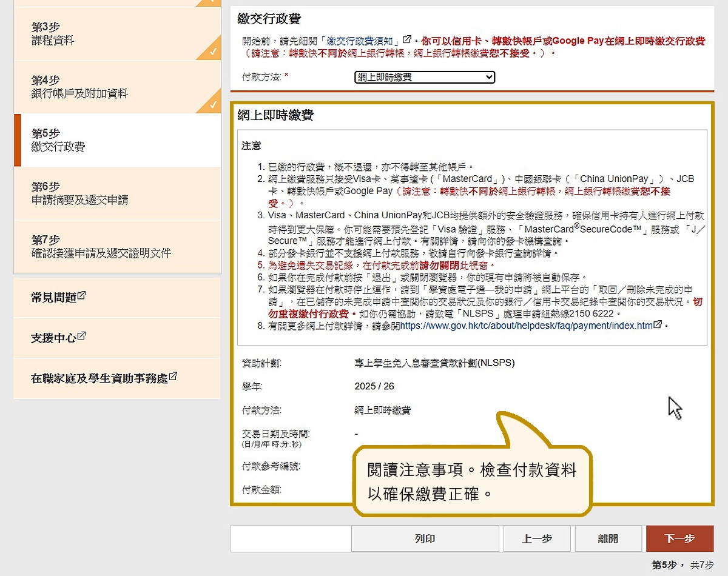This screenshot has width=728, height=576.
Task: Open 支援中心 link
Action: (x=53, y=338)
